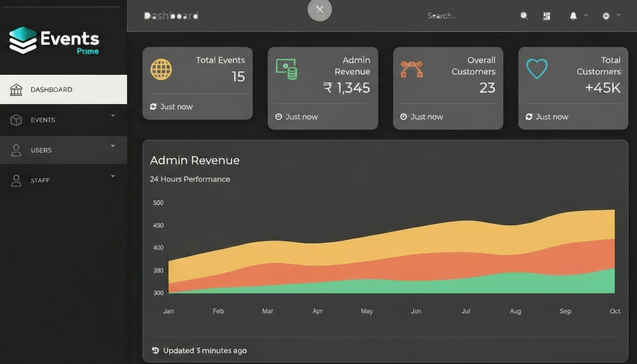Select Dashboard in the sidebar

pos(51,90)
